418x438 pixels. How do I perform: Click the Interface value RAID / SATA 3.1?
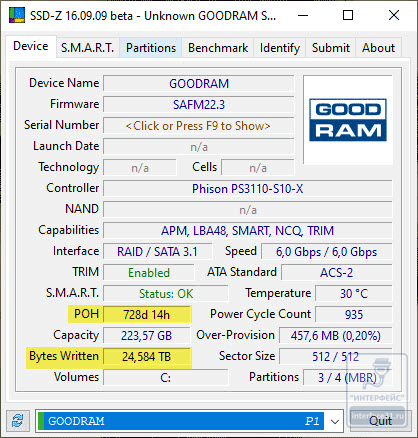click(x=157, y=252)
